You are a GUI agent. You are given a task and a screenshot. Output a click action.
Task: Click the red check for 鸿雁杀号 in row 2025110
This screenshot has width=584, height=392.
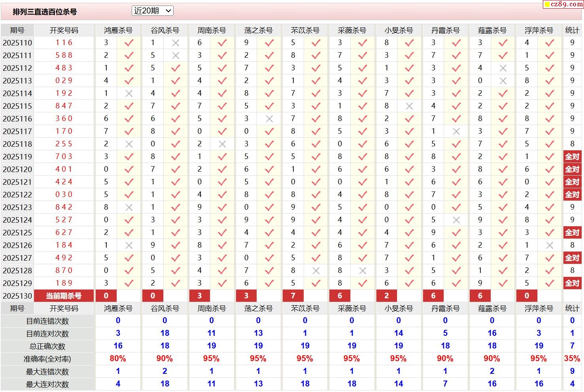pyautogui.click(x=129, y=43)
